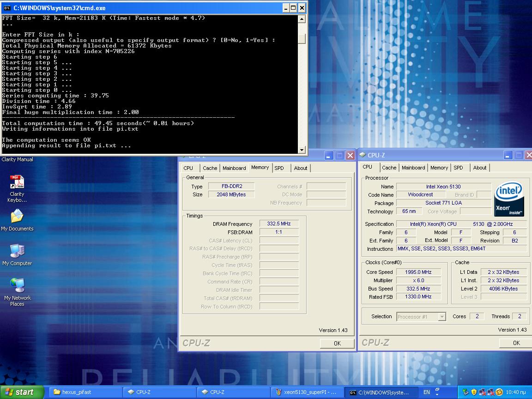
Task: Click the Core Speed 1995.0 MHz field
Action: click(x=418, y=272)
